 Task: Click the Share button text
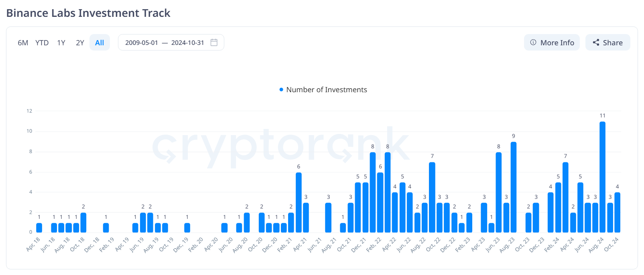coord(613,42)
